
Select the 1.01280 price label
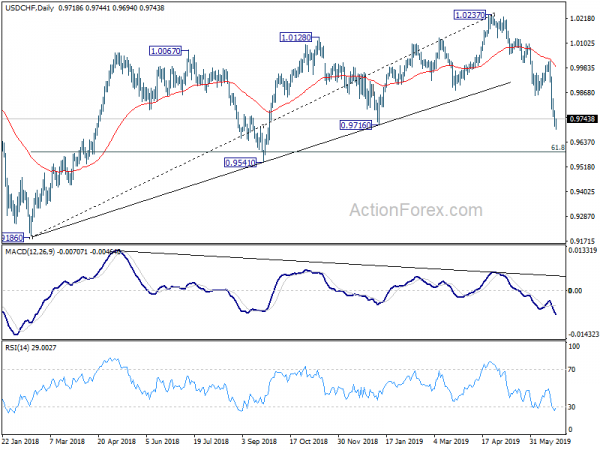click(x=296, y=38)
